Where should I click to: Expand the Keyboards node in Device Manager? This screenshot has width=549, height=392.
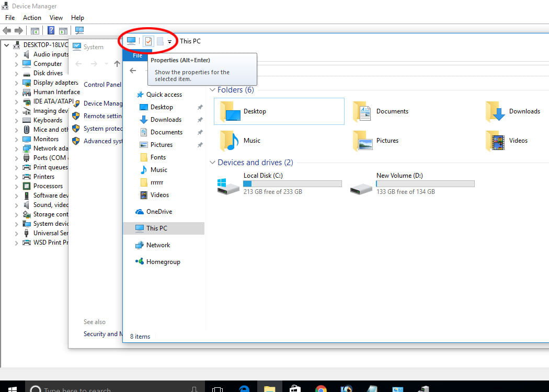coord(16,120)
